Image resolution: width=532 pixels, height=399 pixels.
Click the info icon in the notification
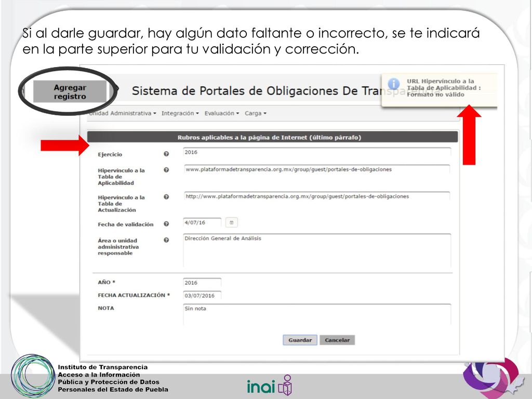394,84
